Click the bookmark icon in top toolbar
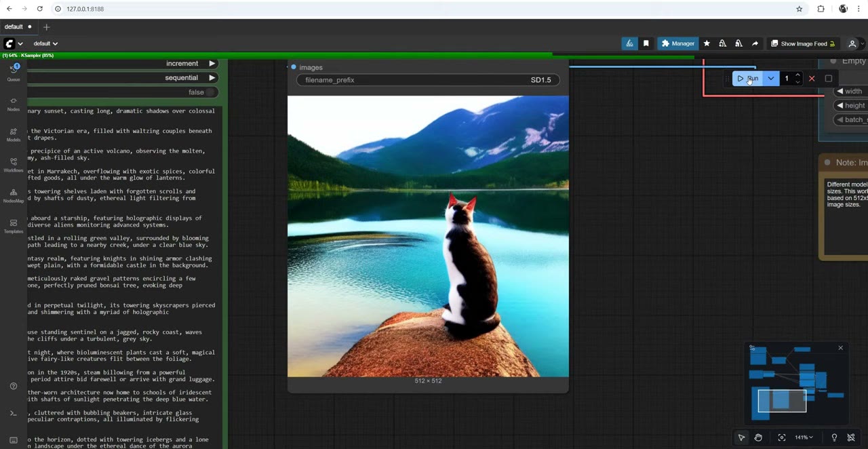This screenshot has width=868, height=449. [646, 43]
